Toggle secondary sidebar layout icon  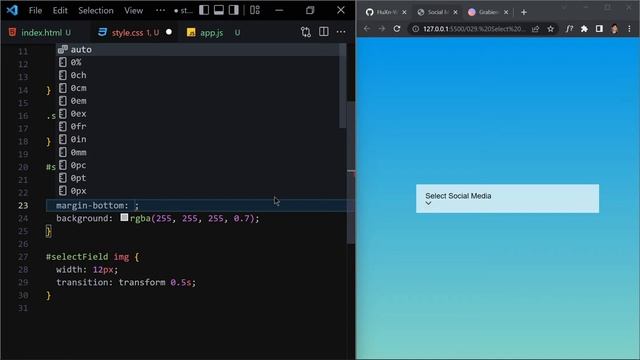click(234, 10)
